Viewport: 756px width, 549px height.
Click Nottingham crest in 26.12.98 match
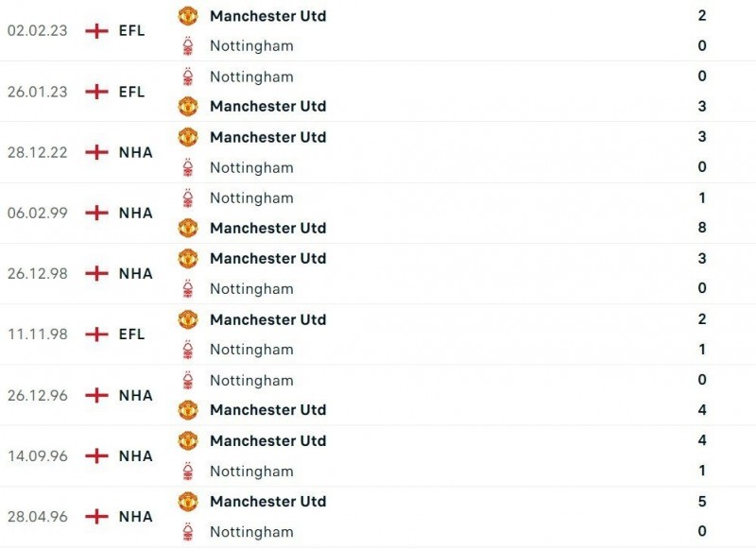click(188, 288)
